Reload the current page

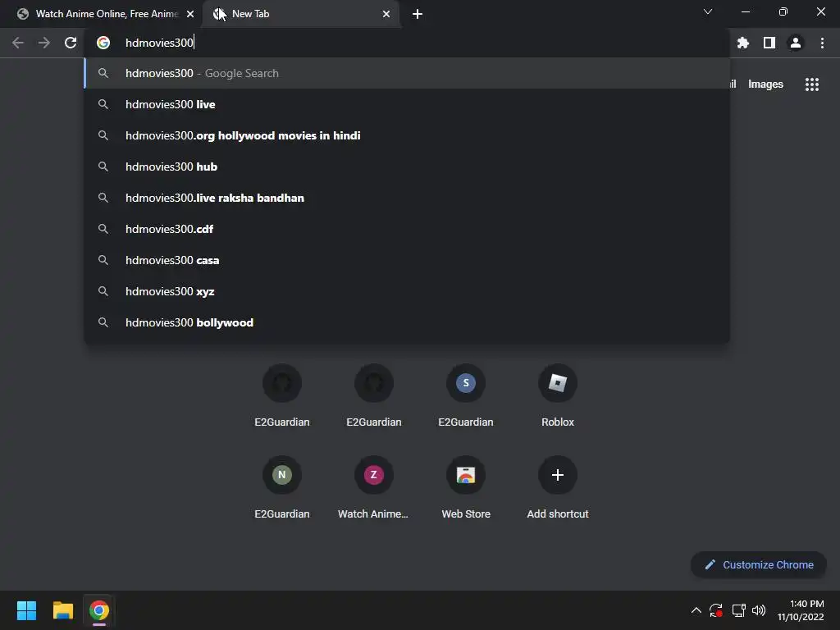[71, 43]
